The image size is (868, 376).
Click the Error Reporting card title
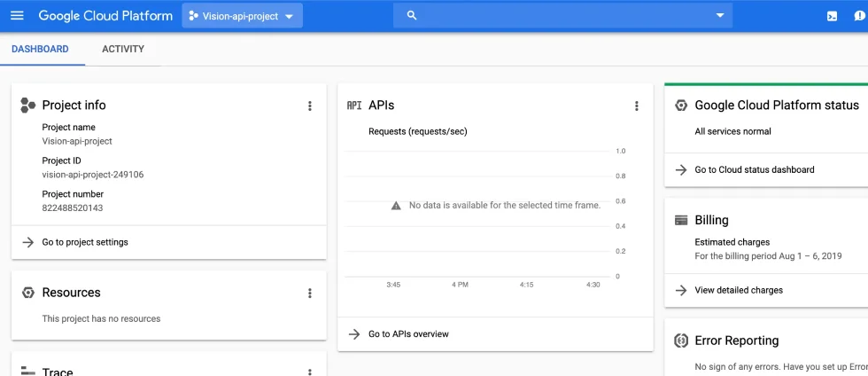pyautogui.click(x=737, y=341)
